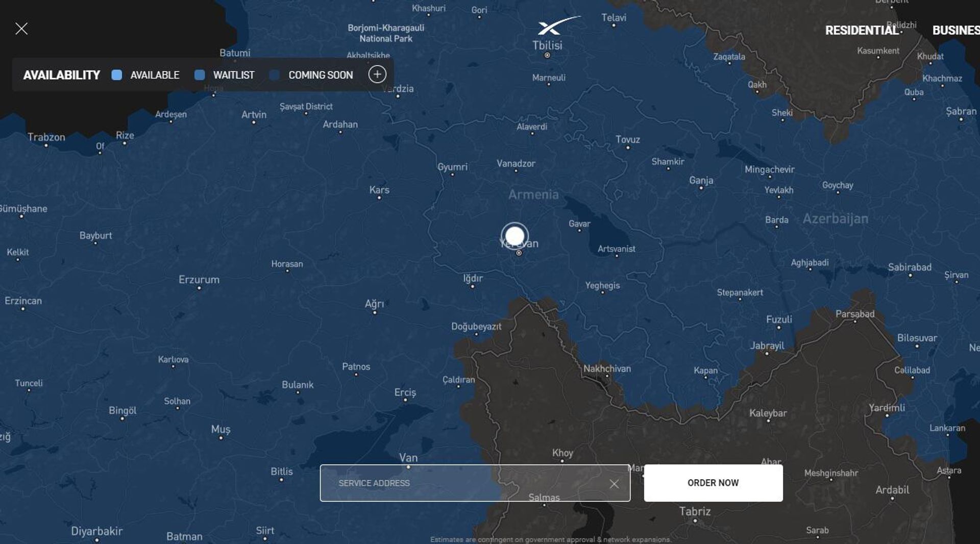Click the Nakhchivan city label
980x544 pixels.
607,368
